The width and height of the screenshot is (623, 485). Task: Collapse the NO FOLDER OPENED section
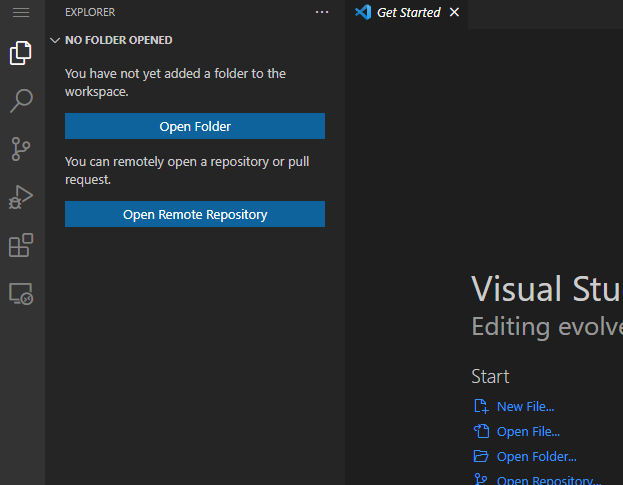(55, 40)
